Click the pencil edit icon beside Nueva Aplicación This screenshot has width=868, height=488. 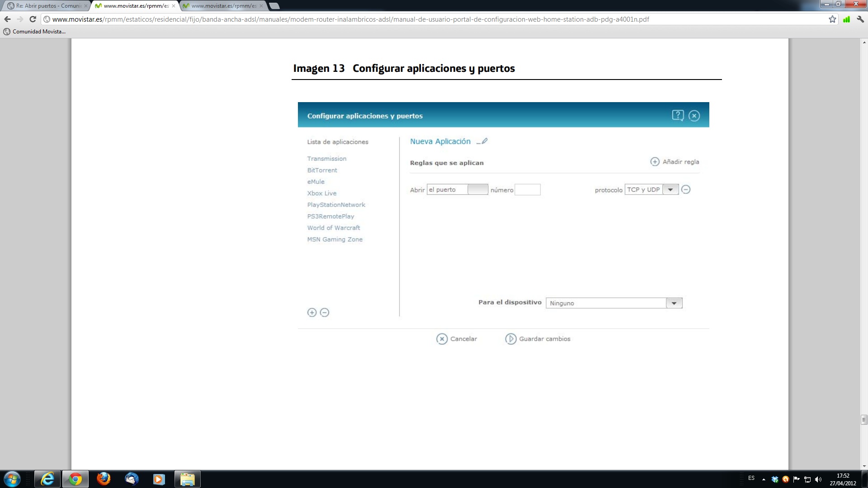[482, 141]
